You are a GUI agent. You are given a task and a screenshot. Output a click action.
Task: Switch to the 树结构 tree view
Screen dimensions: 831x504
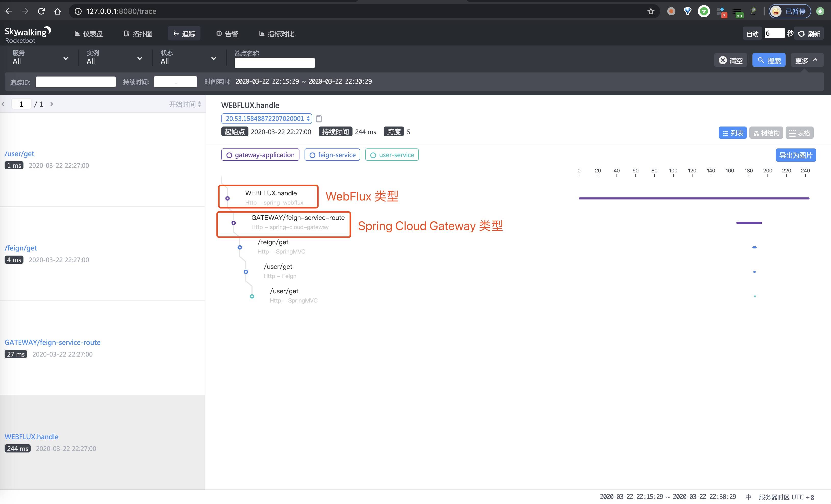click(x=766, y=133)
